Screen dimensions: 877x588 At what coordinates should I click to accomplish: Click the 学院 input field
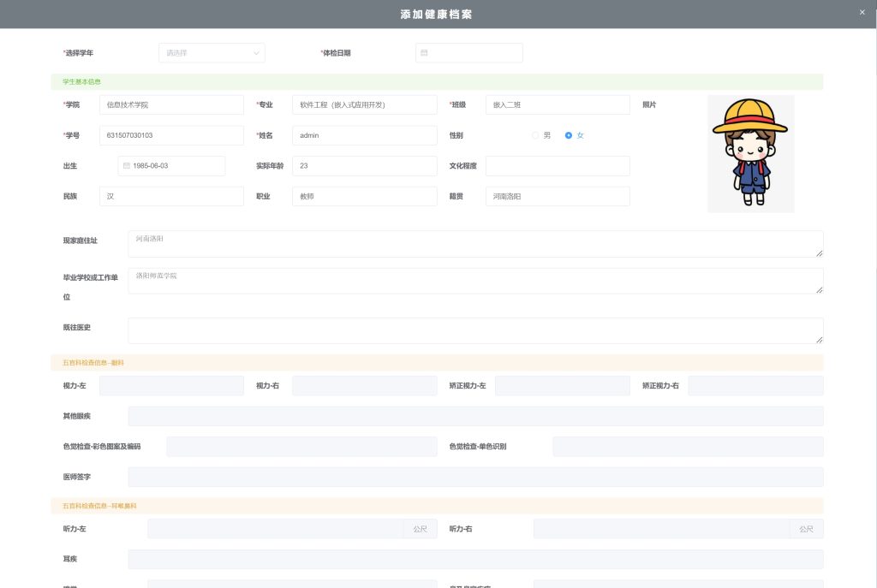[171, 105]
